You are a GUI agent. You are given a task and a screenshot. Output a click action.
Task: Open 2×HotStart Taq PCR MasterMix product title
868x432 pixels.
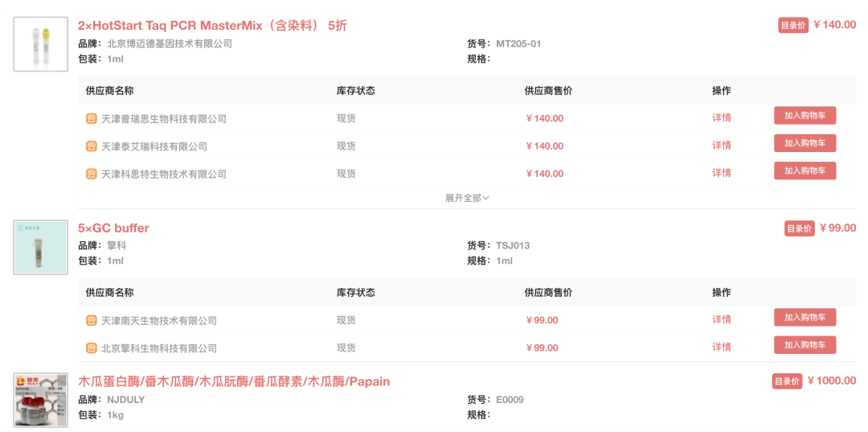pos(212,25)
